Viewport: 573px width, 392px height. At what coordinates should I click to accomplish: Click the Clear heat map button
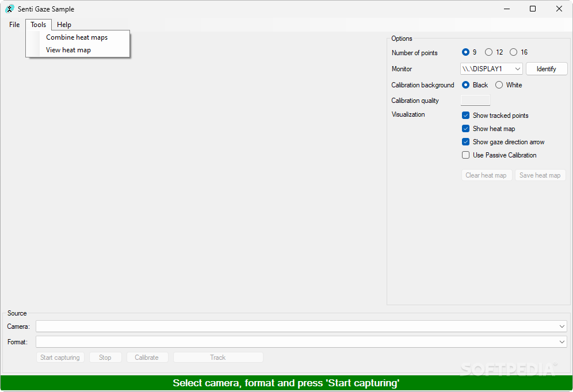486,175
